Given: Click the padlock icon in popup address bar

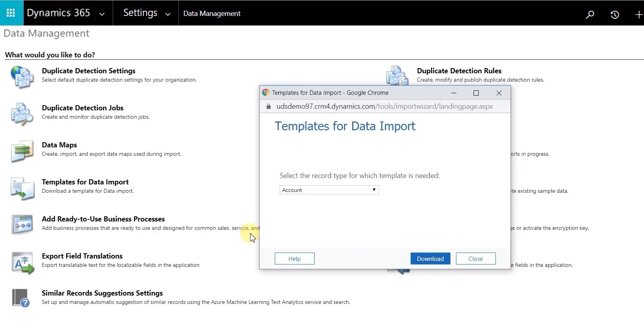Looking at the screenshot, I should (x=268, y=106).
